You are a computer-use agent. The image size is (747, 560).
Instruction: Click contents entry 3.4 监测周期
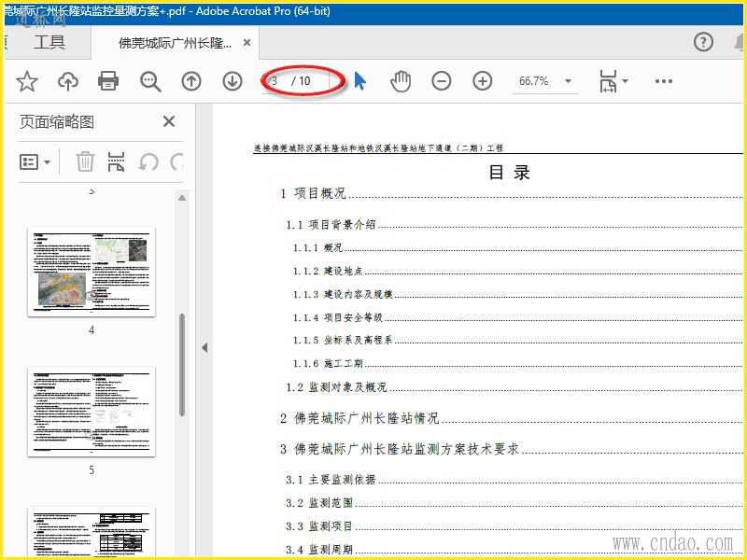(x=319, y=550)
